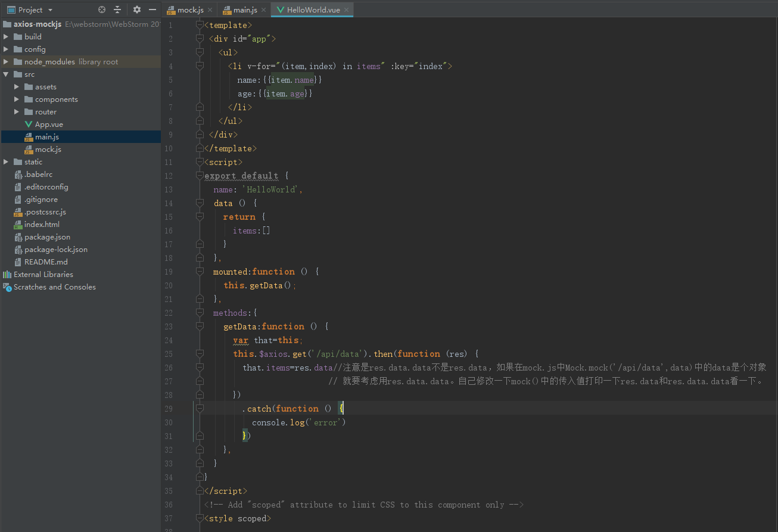Expand the build folder
Image resolution: width=778 pixels, height=532 pixels.
pyautogui.click(x=6, y=37)
